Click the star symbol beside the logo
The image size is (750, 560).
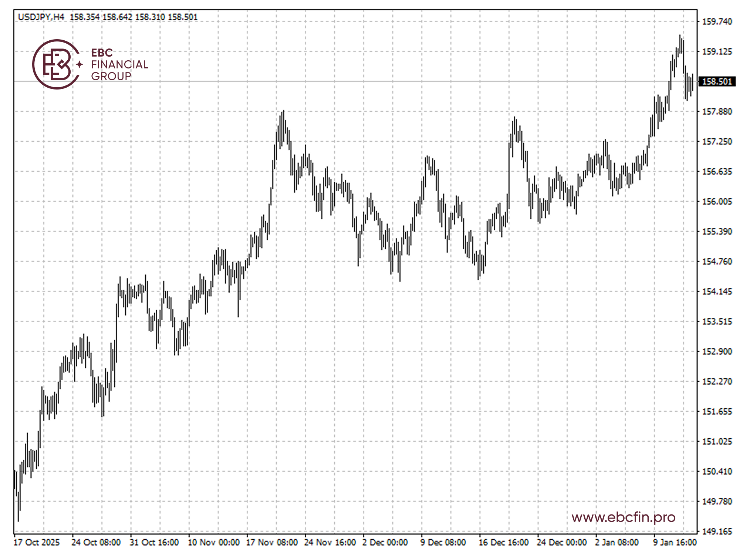point(80,65)
